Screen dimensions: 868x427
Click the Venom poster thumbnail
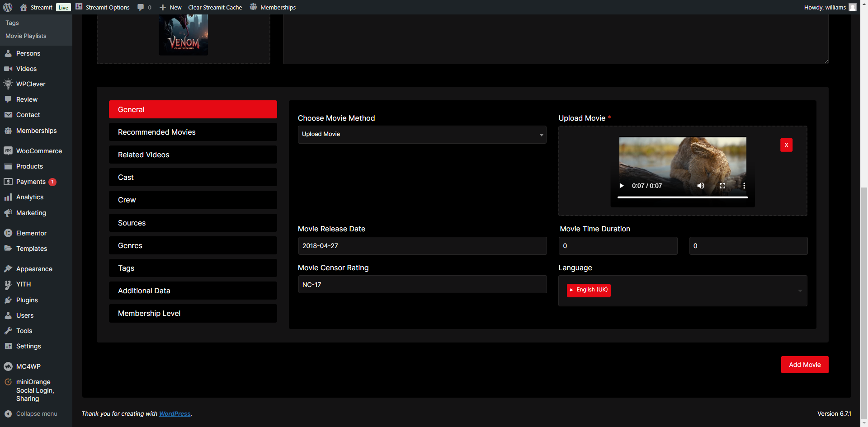[184, 35]
